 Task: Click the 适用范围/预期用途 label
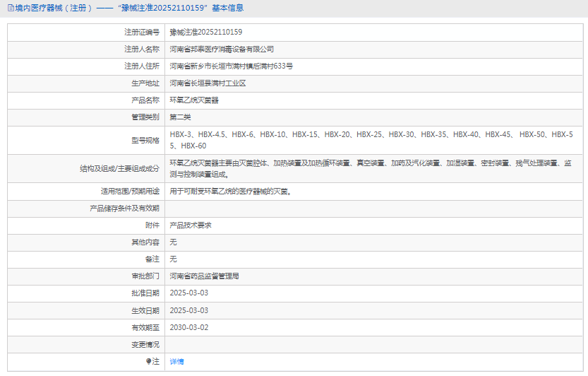(130, 192)
